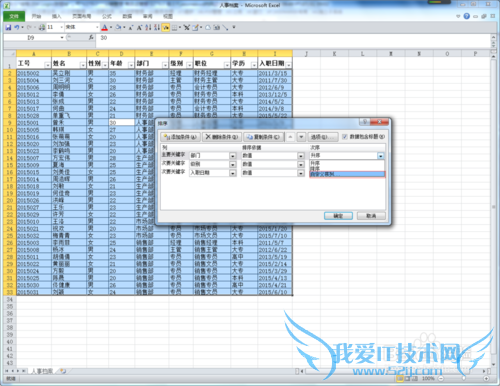Screen dimensions: 500x386
Task: Click the Delete condition button
Action: pyautogui.click(x=222, y=137)
